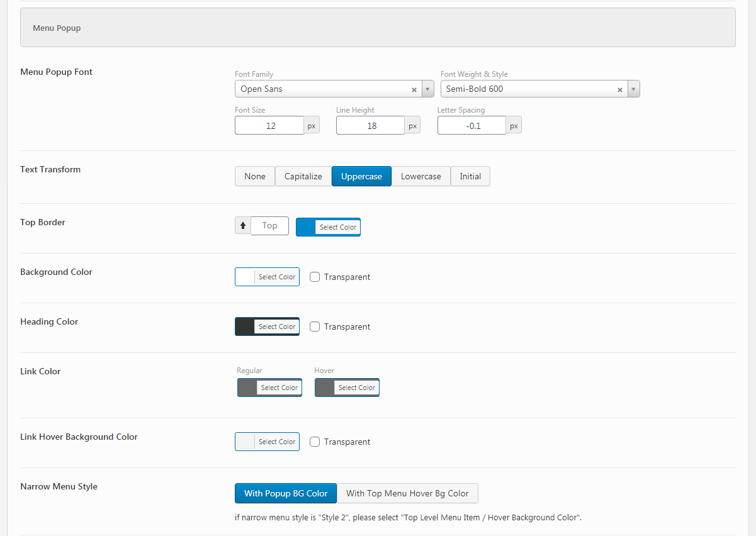Click the blue Top Border color swatch

point(306,227)
